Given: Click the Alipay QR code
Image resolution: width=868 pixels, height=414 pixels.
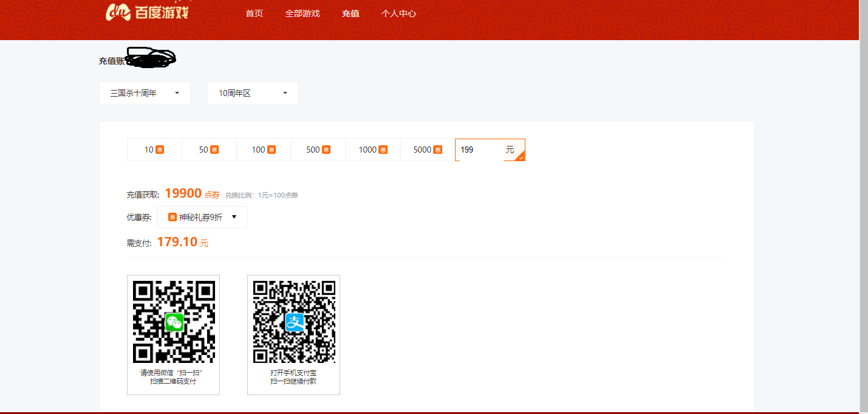Looking at the screenshot, I should 294,322.
